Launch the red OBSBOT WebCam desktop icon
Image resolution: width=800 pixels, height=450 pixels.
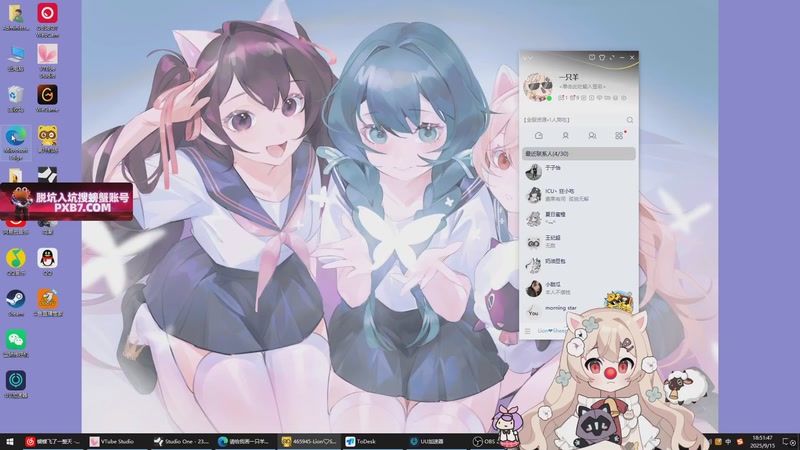[x=47, y=20]
